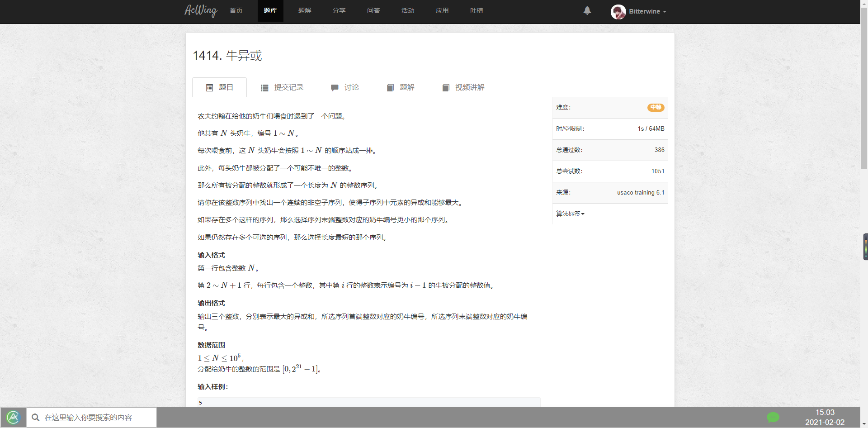Click the 1s / 64MB limit value
This screenshot has width=868, height=428.
click(651, 128)
